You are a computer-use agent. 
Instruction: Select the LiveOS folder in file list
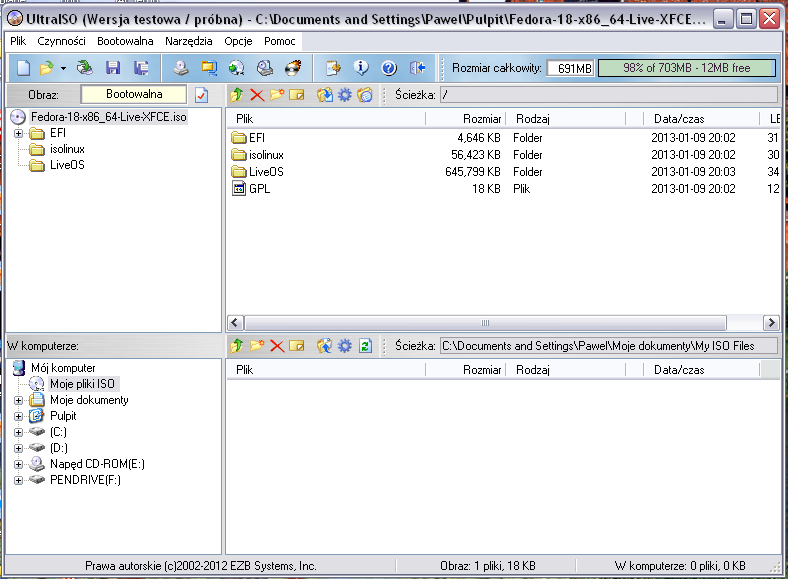coord(266,172)
